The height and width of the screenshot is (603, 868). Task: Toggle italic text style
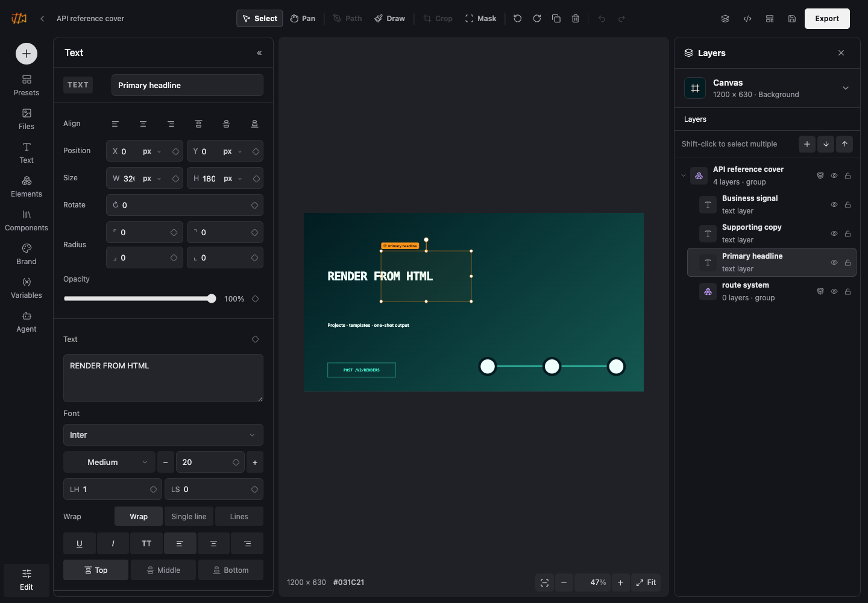click(113, 543)
